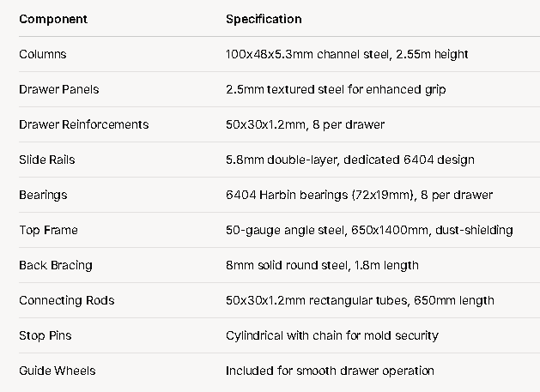This screenshot has height=392, width=540.
Task: Click the 8 per drawer reinforcement spec
Action: [x=305, y=124]
